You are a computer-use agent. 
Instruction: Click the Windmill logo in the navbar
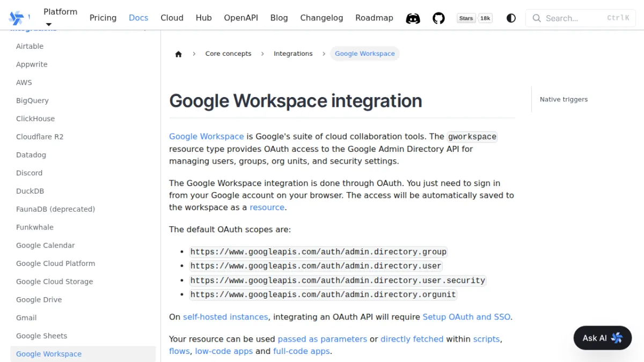pos(16,18)
